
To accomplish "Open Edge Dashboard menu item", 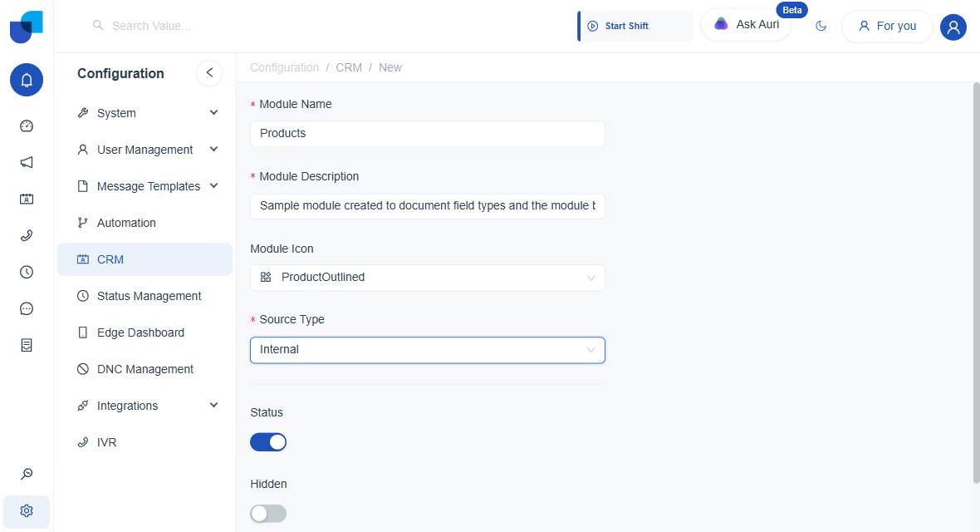I will [x=145, y=332].
